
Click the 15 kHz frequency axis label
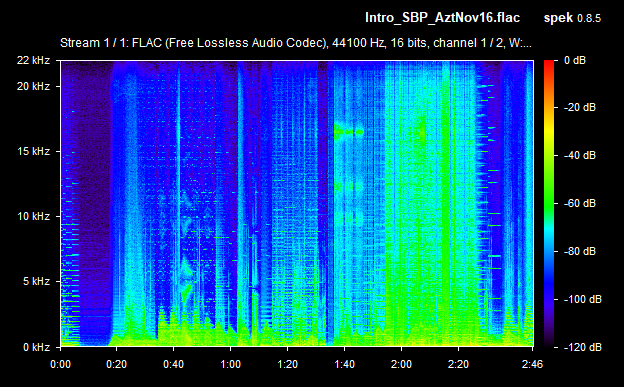tap(33, 151)
